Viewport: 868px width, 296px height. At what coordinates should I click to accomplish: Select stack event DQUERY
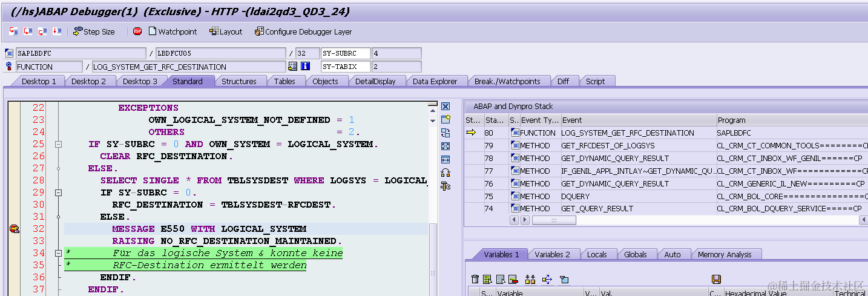575,196
